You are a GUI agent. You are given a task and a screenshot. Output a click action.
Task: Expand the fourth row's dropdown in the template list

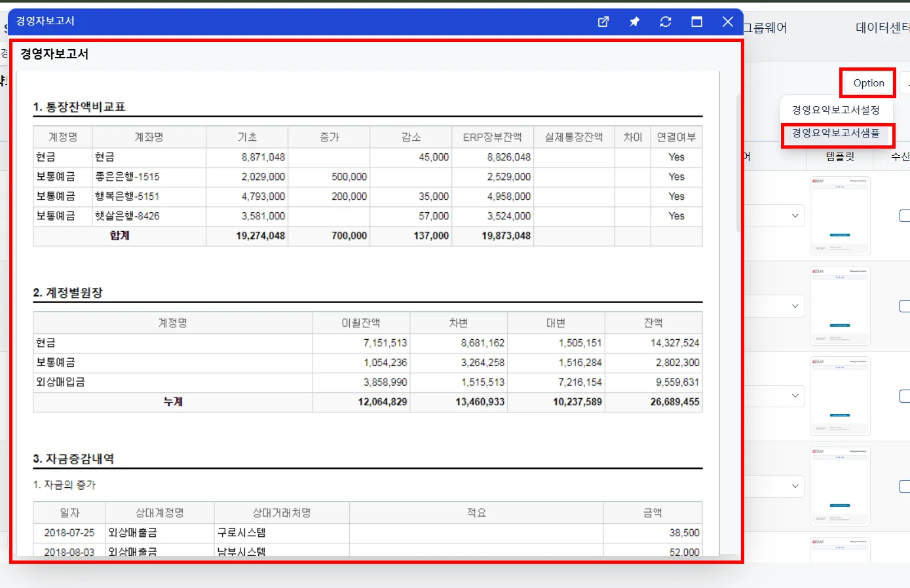tap(795, 486)
